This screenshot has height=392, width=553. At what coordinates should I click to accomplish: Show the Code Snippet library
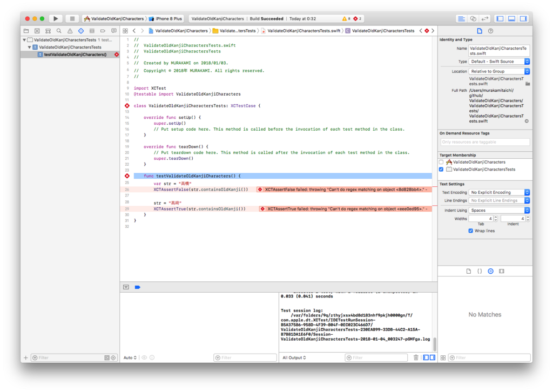tap(480, 271)
